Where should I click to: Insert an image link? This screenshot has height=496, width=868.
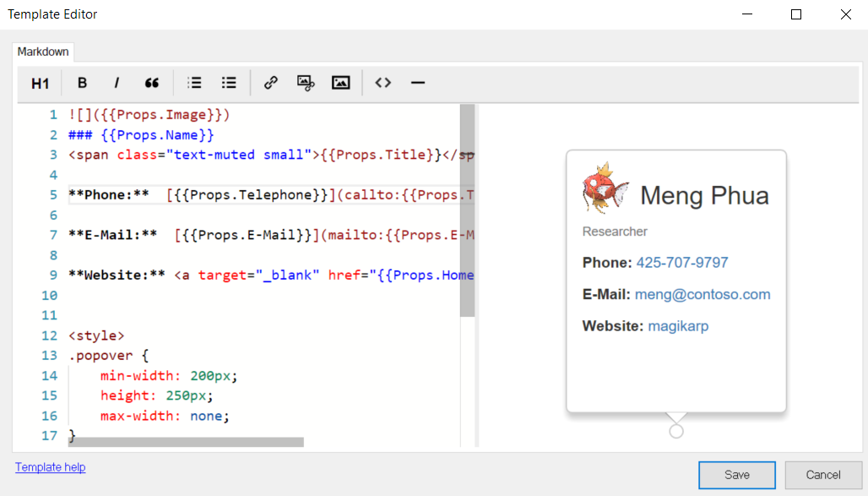pyautogui.click(x=306, y=83)
